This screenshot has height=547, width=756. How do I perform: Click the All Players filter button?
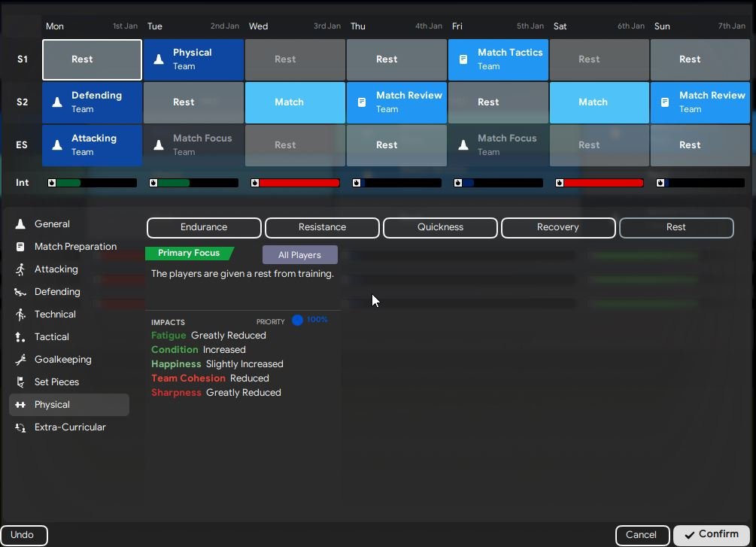click(300, 254)
